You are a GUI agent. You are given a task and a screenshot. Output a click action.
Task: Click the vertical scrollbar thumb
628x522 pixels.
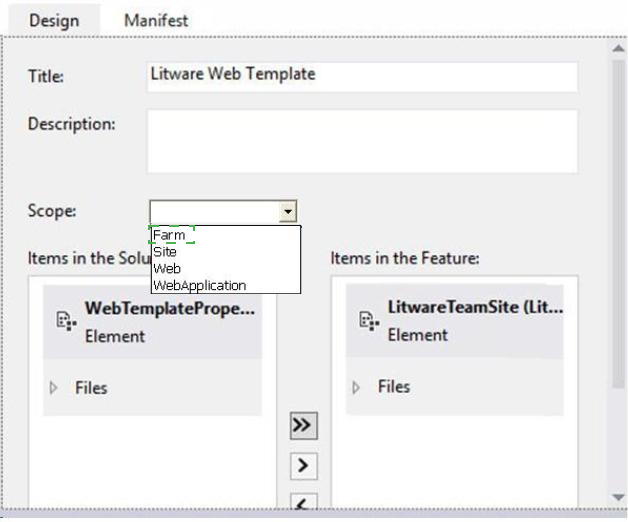point(619,224)
